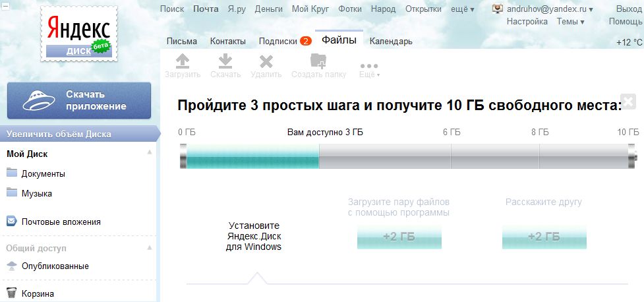Open the Музыка folder entry
Screen dimensions: 644x302
click(x=36, y=193)
